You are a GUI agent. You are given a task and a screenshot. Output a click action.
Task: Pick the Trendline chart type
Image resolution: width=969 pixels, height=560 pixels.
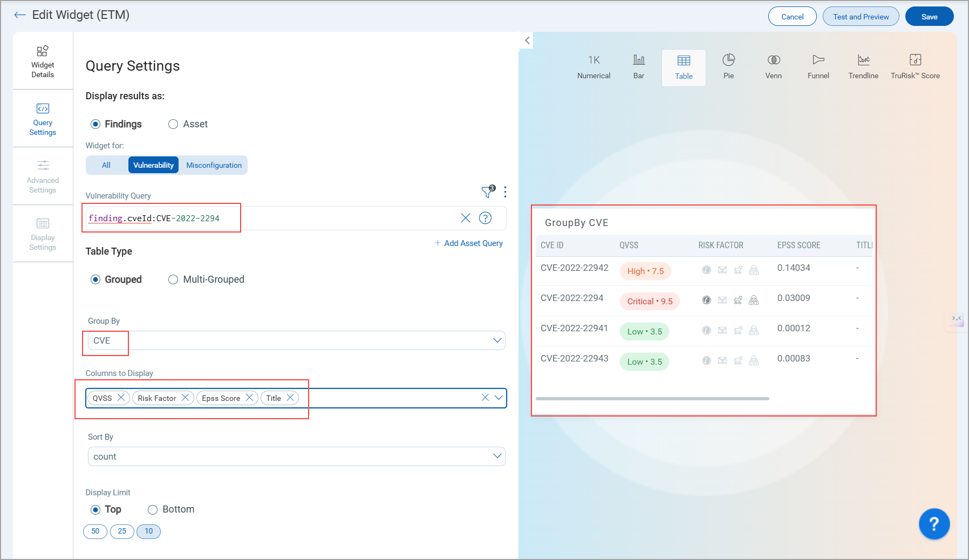(x=863, y=66)
